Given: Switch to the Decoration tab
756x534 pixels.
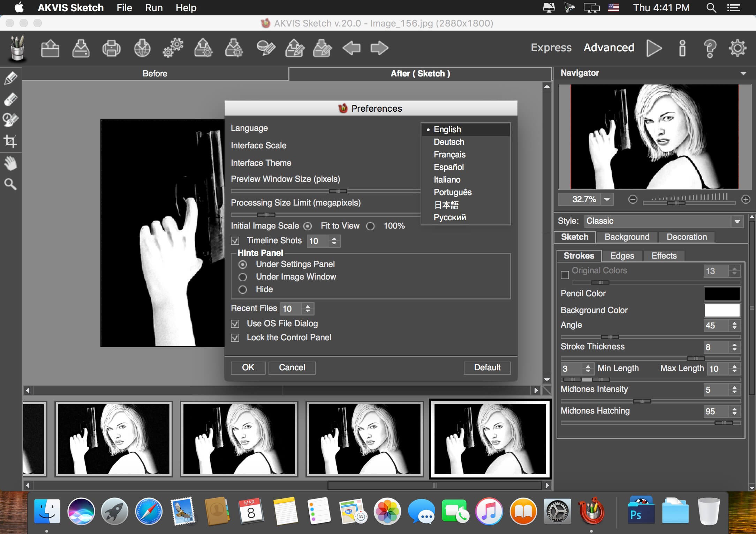Looking at the screenshot, I should pos(687,237).
